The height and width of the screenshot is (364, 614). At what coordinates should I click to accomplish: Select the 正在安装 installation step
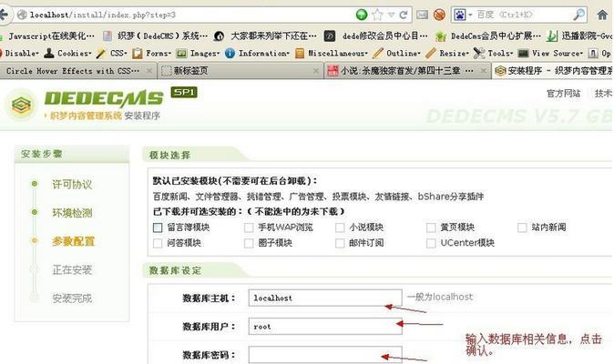tap(72, 269)
